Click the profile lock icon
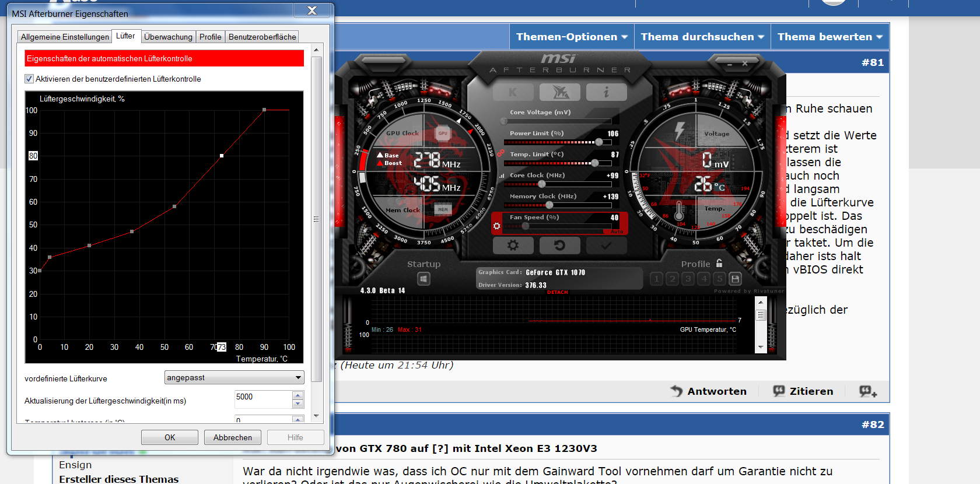 pyautogui.click(x=719, y=263)
